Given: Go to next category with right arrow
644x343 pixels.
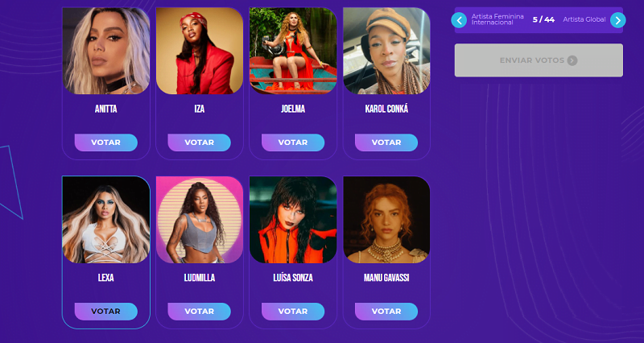Looking at the screenshot, I should click(x=617, y=20).
